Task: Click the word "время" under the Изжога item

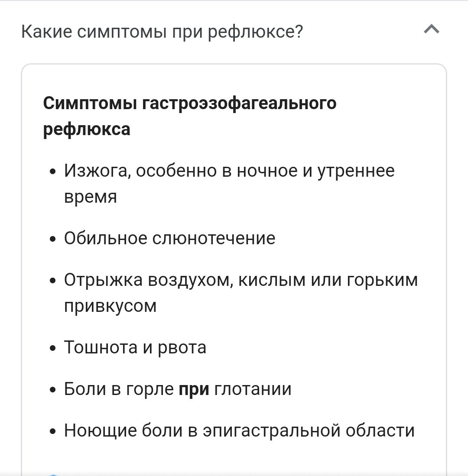Action: coord(91,197)
